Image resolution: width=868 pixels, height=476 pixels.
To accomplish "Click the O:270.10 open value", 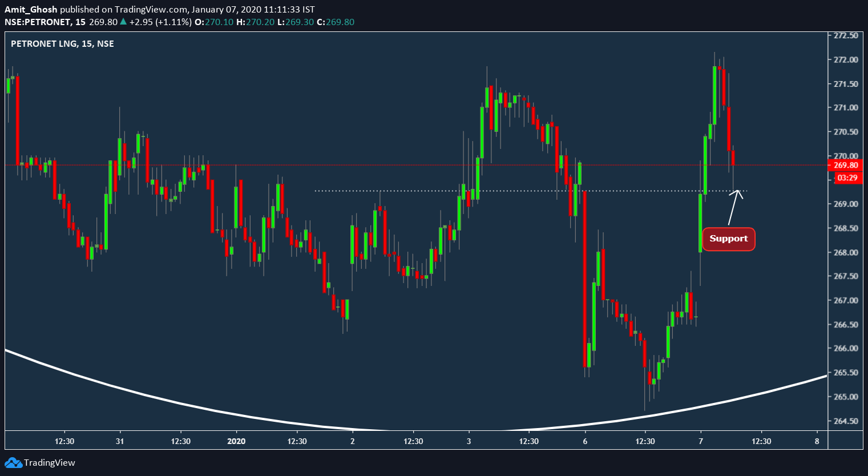I will (x=214, y=22).
